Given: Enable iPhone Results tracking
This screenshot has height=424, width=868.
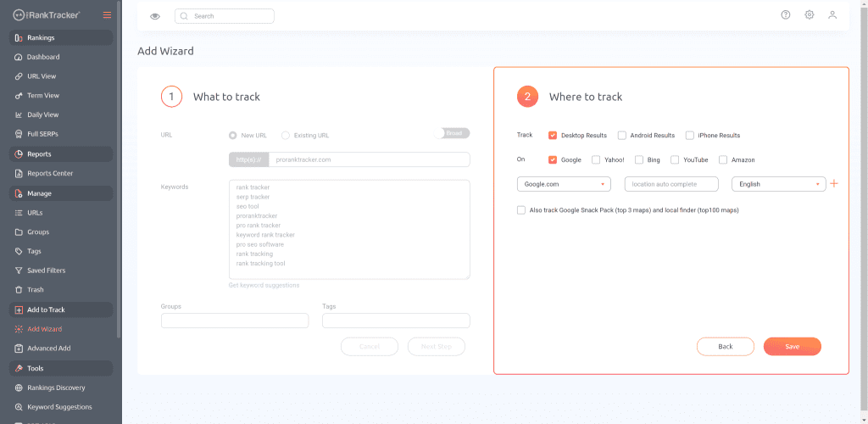Looking at the screenshot, I should (690, 135).
